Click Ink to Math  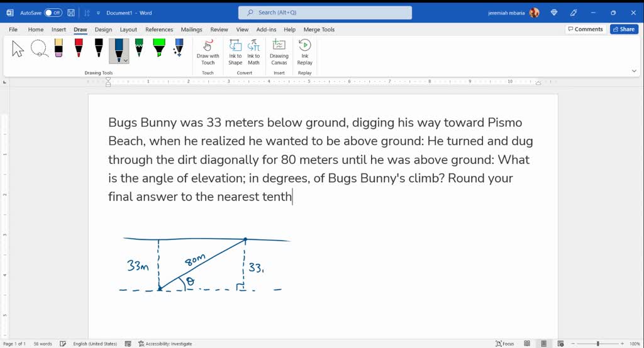point(253,52)
